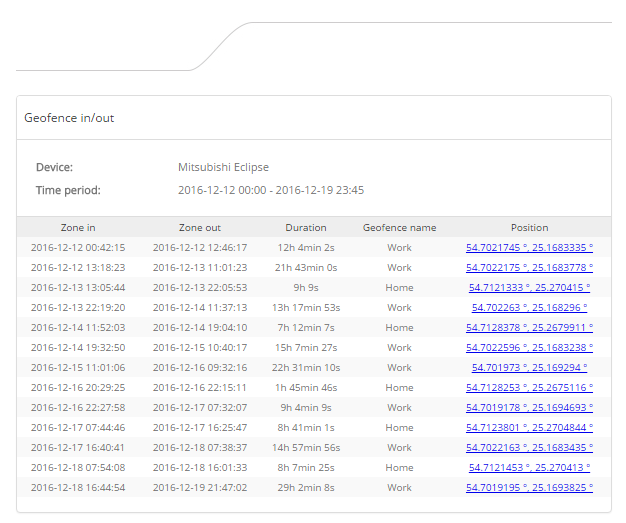Open position link 54.7021745, 25.1683335
The height and width of the screenshot is (523, 626).
click(529, 248)
